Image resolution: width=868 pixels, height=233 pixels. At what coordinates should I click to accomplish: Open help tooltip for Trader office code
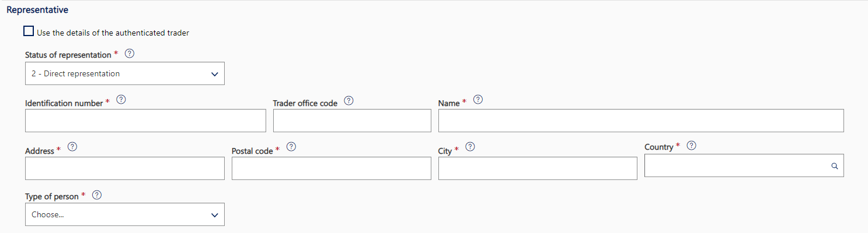click(x=348, y=100)
